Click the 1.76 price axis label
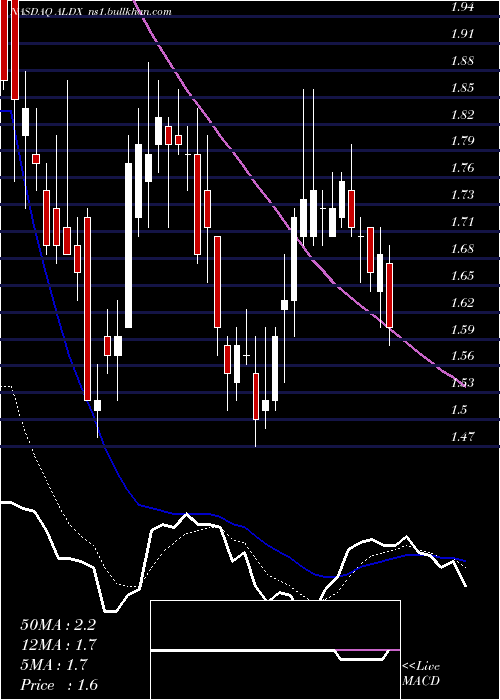This screenshot has width=500, height=700. coord(463,168)
